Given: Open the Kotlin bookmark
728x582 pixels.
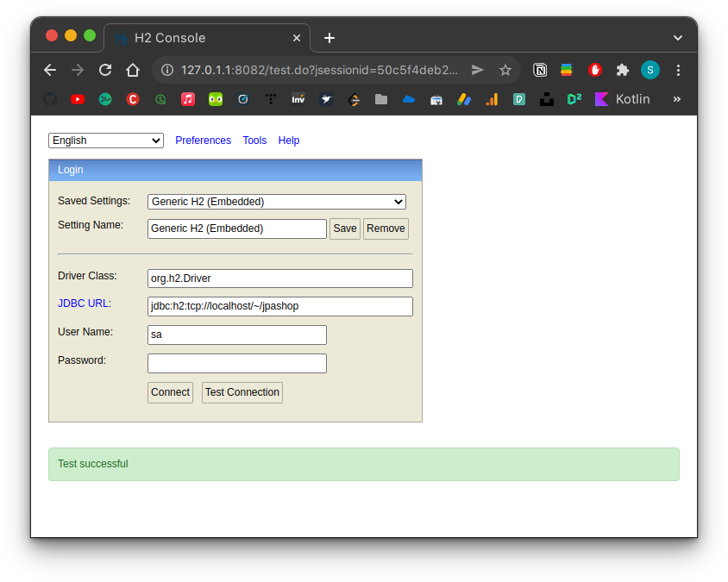Looking at the screenshot, I should click(623, 99).
